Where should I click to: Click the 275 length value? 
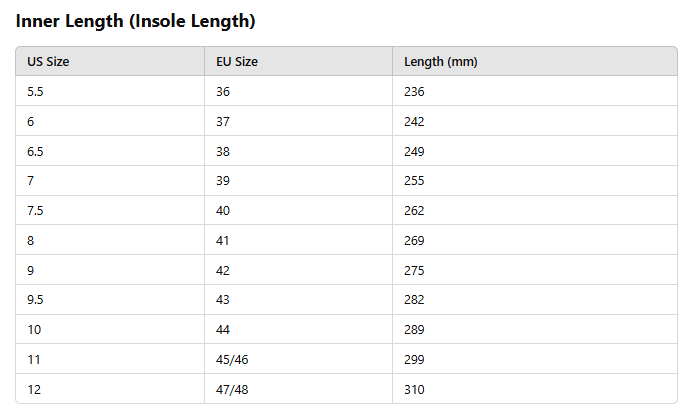coord(414,271)
